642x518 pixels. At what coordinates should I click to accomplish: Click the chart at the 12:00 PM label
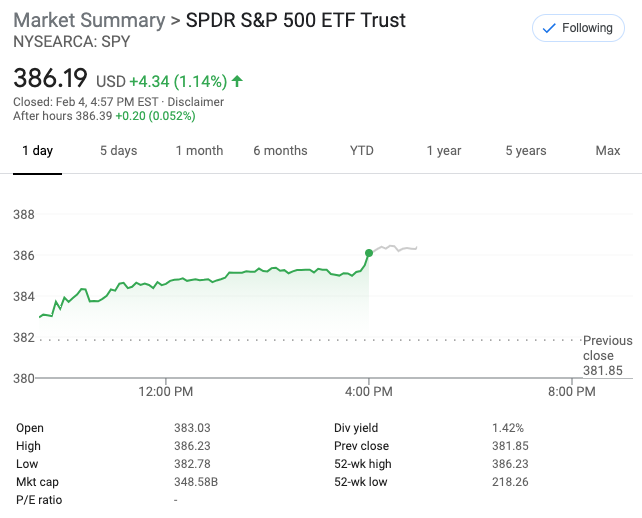coord(166,391)
